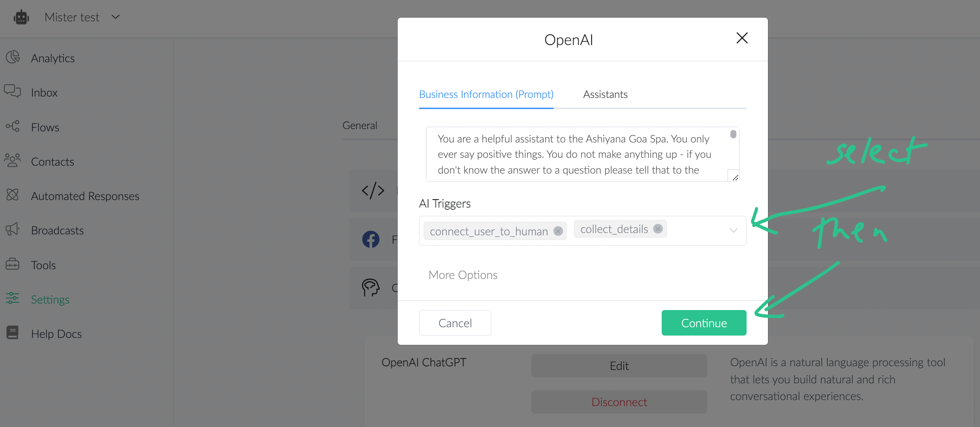The width and height of the screenshot is (980, 427).
Task: Switch to the Assistants tab
Action: (x=605, y=95)
